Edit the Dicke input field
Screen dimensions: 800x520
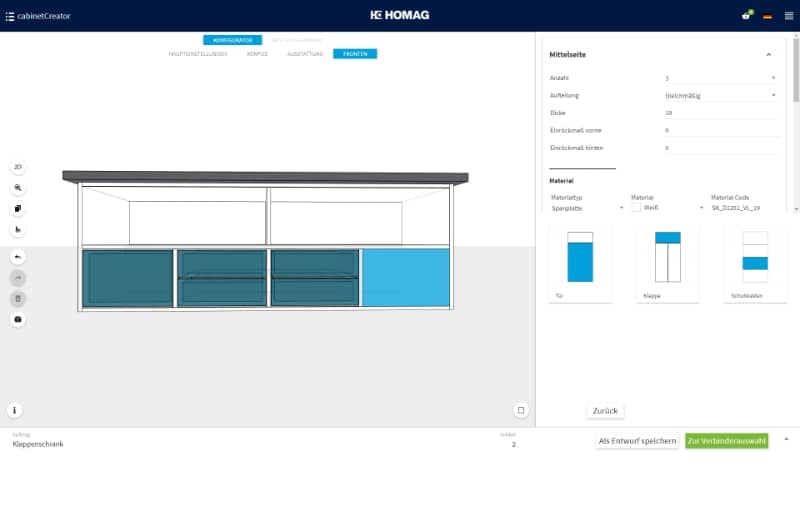(x=720, y=113)
